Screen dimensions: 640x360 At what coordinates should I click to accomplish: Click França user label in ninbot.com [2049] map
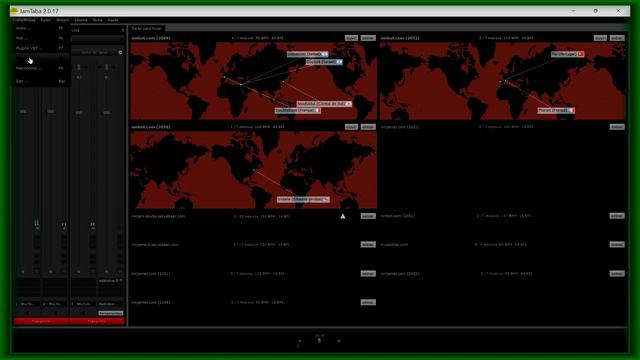(x=298, y=111)
